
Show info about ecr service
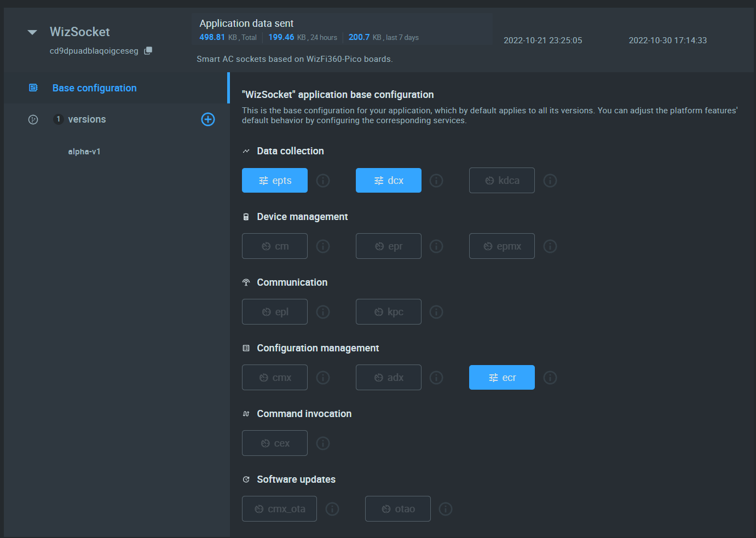pos(550,378)
